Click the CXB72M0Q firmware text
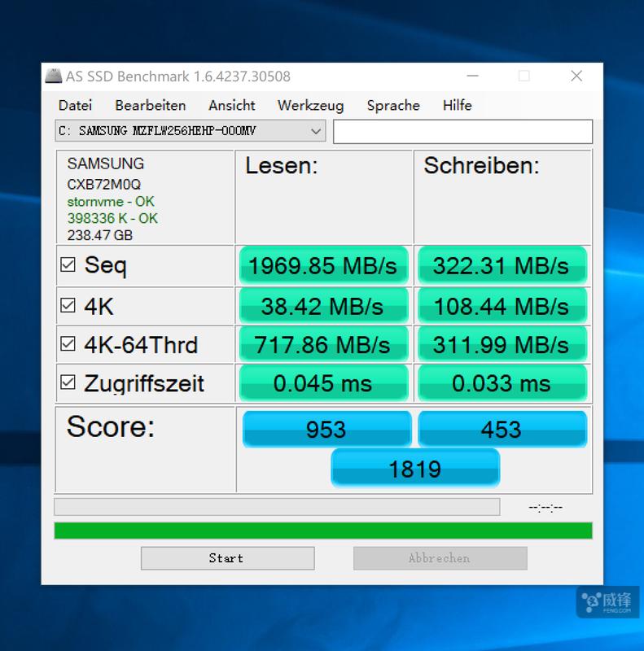Screen dimensions: 644x651 pyautogui.click(x=104, y=185)
